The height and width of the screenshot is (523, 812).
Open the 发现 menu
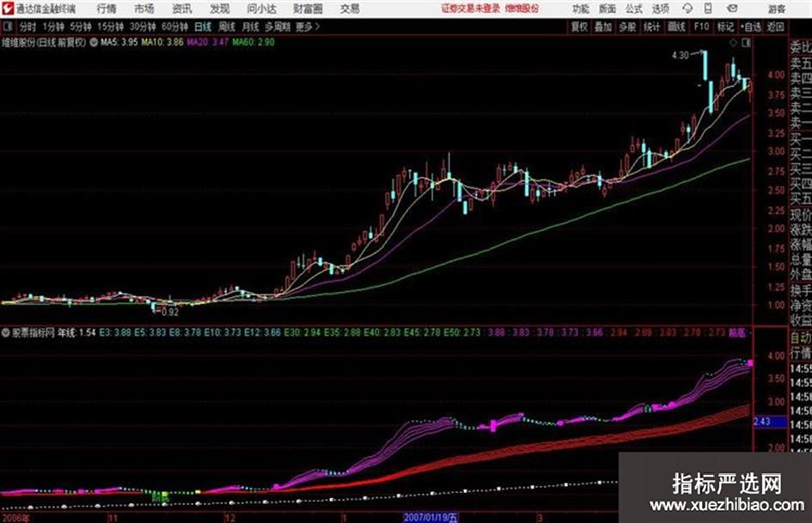coord(220,9)
